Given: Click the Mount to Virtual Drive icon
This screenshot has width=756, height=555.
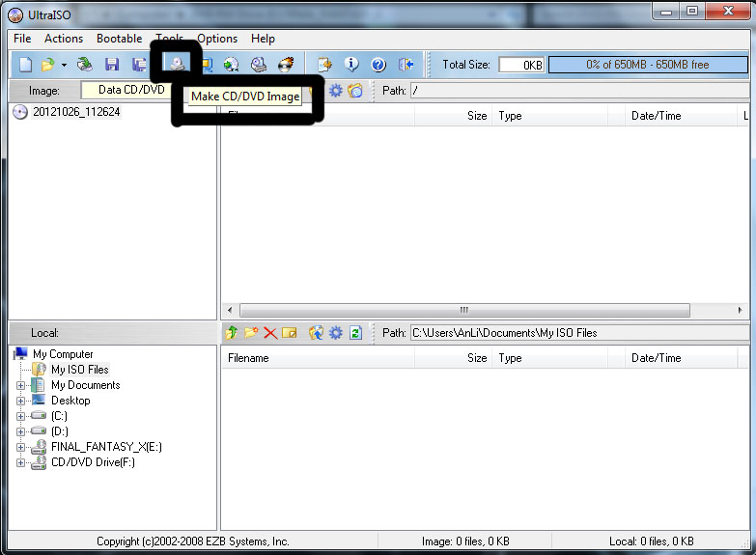Looking at the screenshot, I should click(259, 64).
